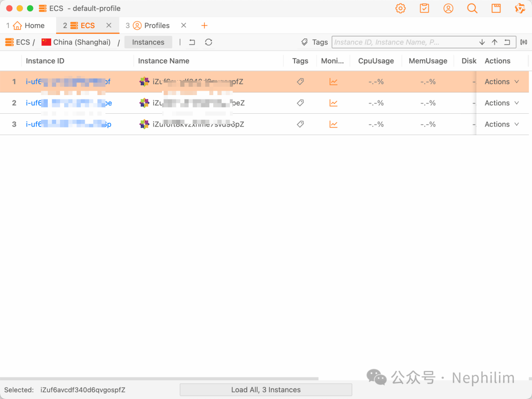Sort by the MemUsage column header
The height and width of the screenshot is (399, 532).
[428, 61]
